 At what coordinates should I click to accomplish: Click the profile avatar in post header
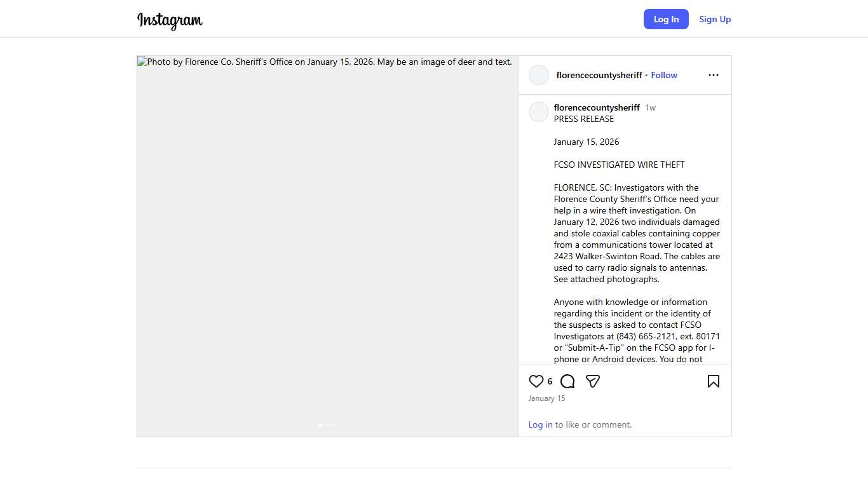[539, 75]
